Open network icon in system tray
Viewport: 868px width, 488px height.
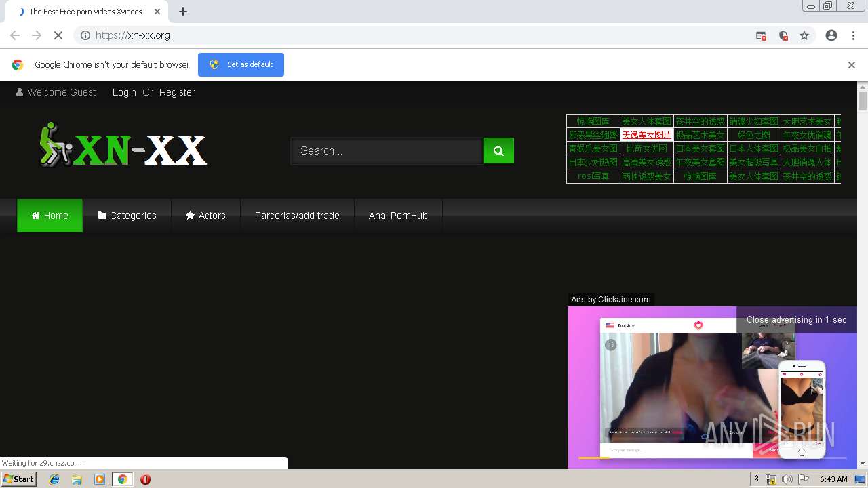tap(771, 479)
